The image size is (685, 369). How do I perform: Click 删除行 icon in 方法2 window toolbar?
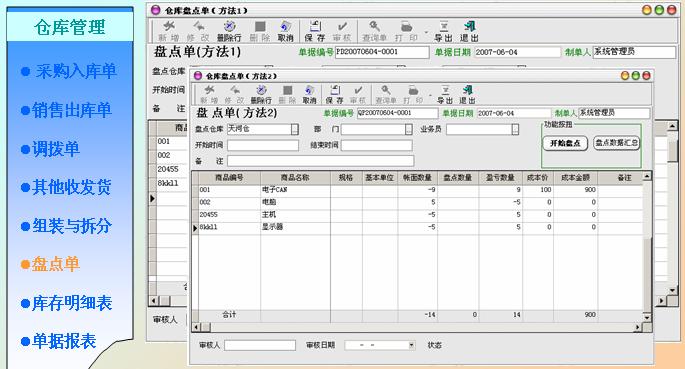pos(261,90)
